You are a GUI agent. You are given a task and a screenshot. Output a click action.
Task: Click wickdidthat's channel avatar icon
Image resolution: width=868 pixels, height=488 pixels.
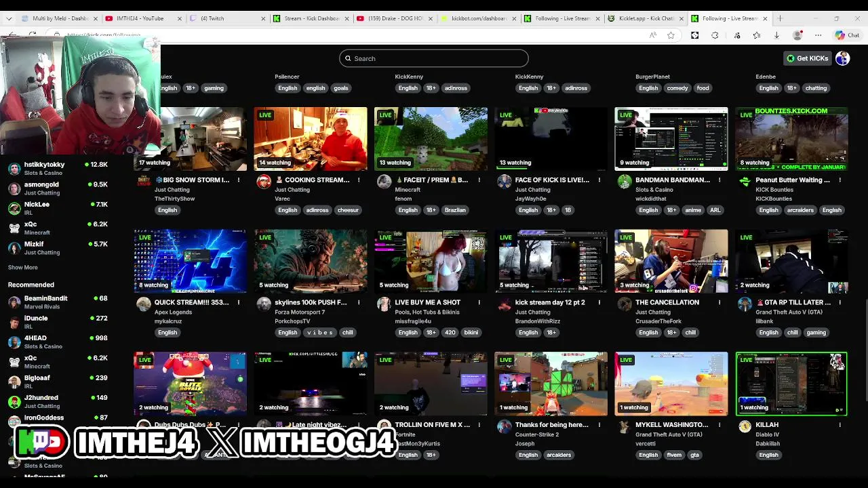coord(625,181)
